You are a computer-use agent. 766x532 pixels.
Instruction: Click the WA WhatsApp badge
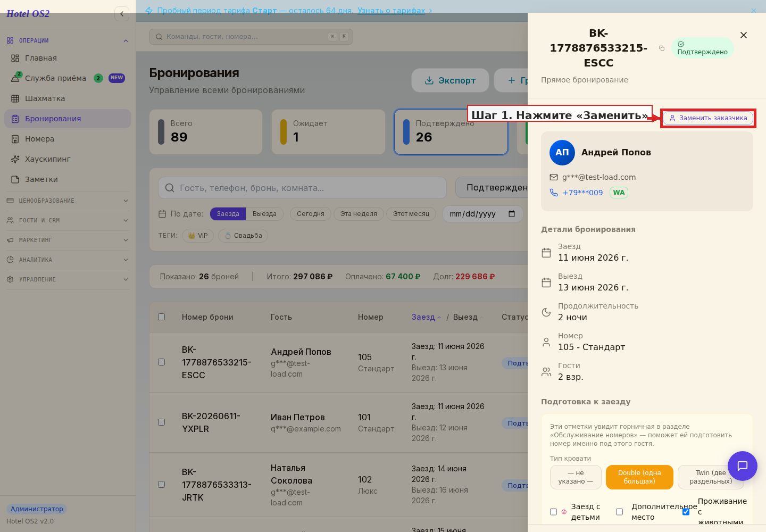tap(619, 193)
